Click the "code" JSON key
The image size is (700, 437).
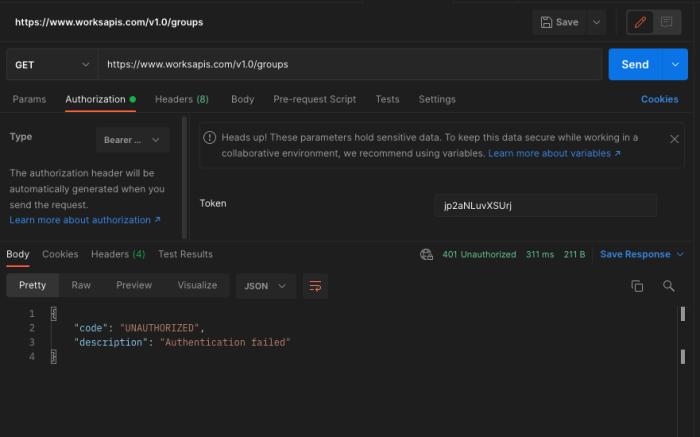91,328
